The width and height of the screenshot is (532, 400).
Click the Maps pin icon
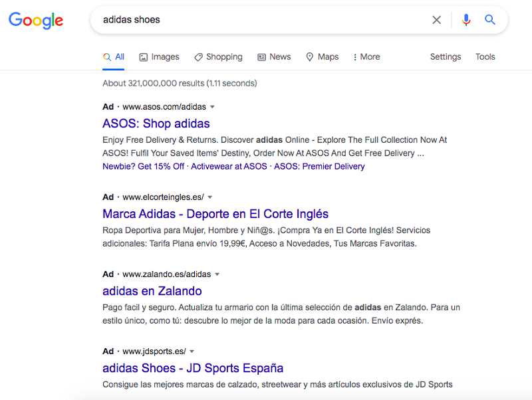(x=309, y=57)
